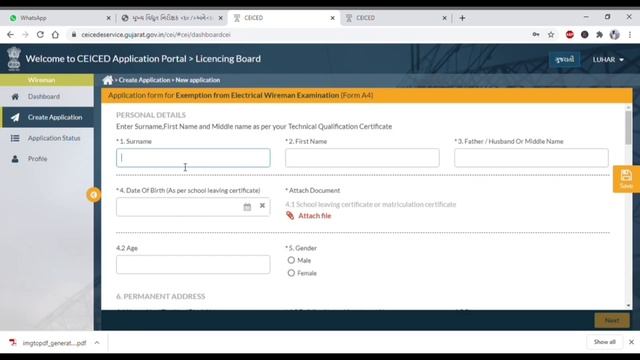This screenshot has height=360, width=640.
Task: Click Show all downloads
Action: pyautogui.click(x=604, y=342)
